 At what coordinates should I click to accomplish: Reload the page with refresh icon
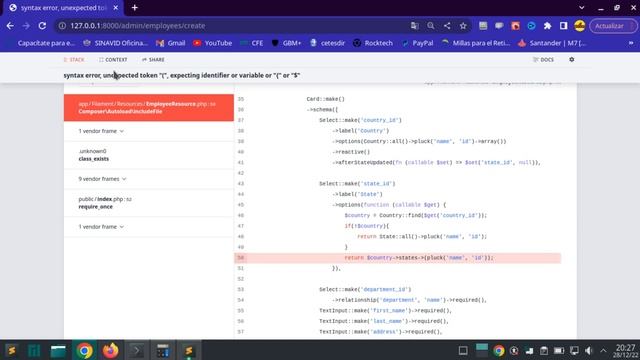pyautogui.click(x=42, y=26)
